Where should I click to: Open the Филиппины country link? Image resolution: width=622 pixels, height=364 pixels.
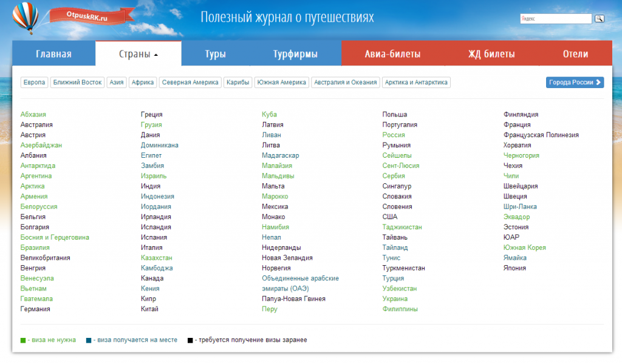400,309
